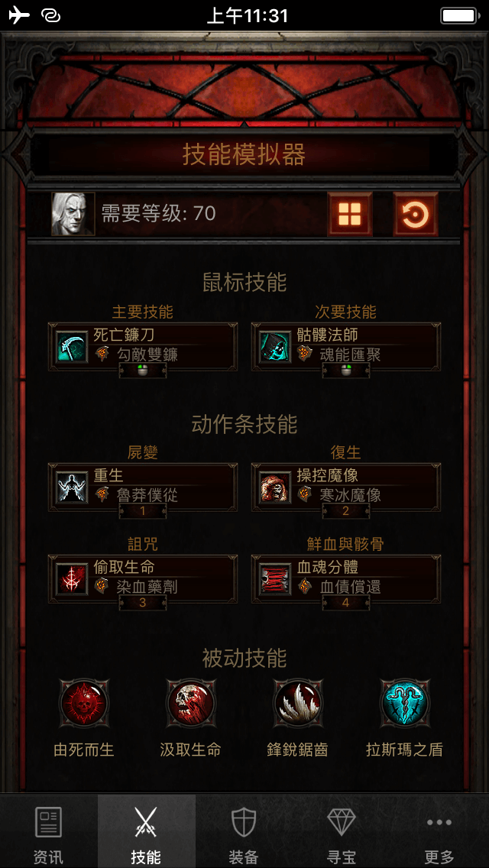The height and width of the screenshot is (868, 489).
Task: Tap the 死亡鐮刀 scythe skill icon
Action: 73,347
